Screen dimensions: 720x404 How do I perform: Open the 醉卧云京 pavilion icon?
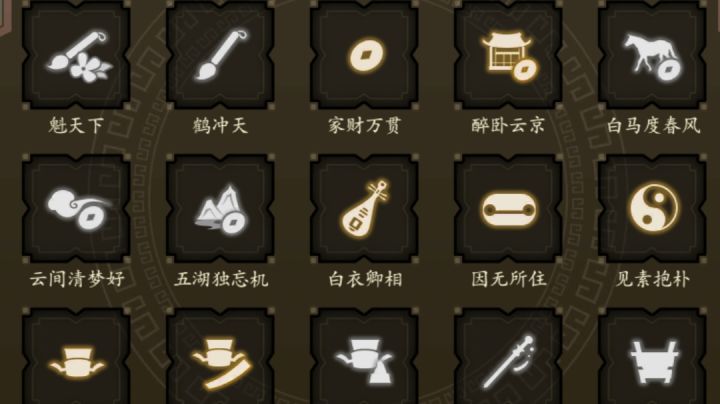tap(508, 54)
